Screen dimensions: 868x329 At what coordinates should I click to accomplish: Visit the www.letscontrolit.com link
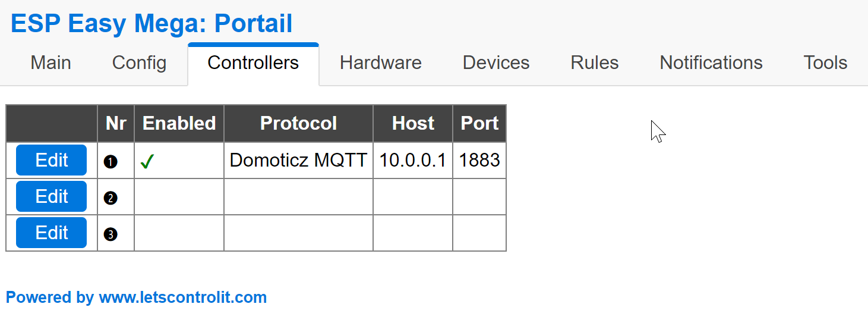[x=136, y=297]
